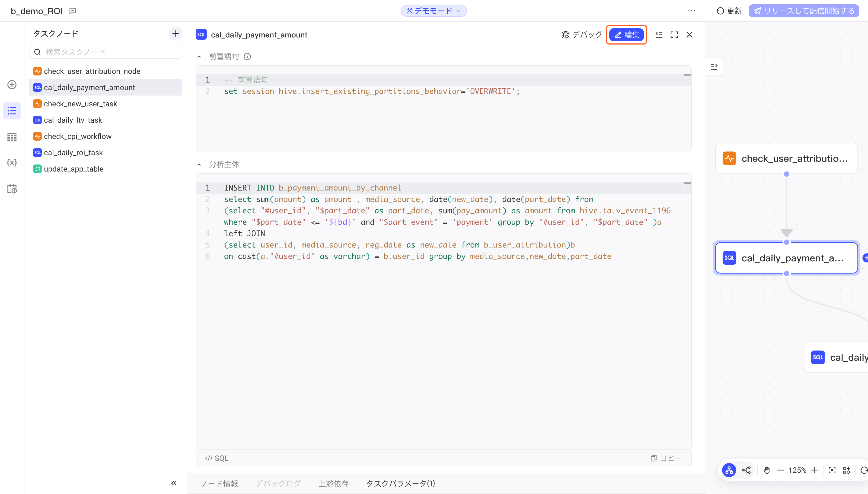This screenshot has width=868, height=494.
Task: Focus the 検索タスクノード search field
Action: 106,52
